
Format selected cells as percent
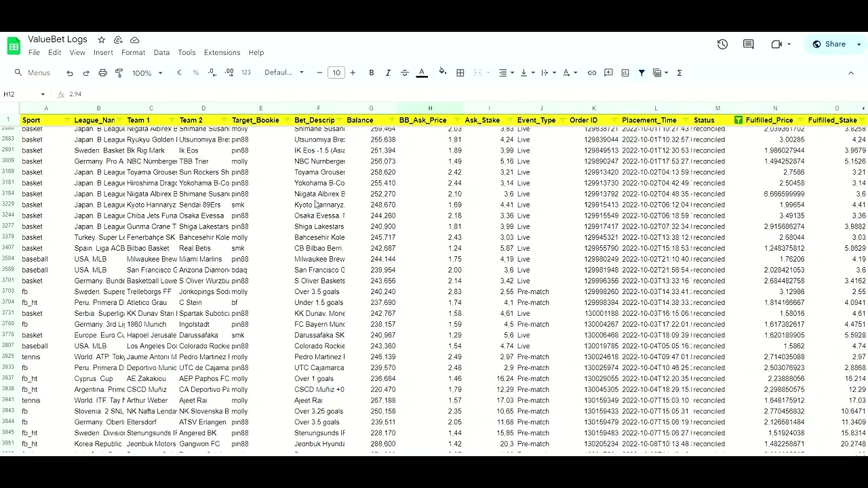point(196,73)
